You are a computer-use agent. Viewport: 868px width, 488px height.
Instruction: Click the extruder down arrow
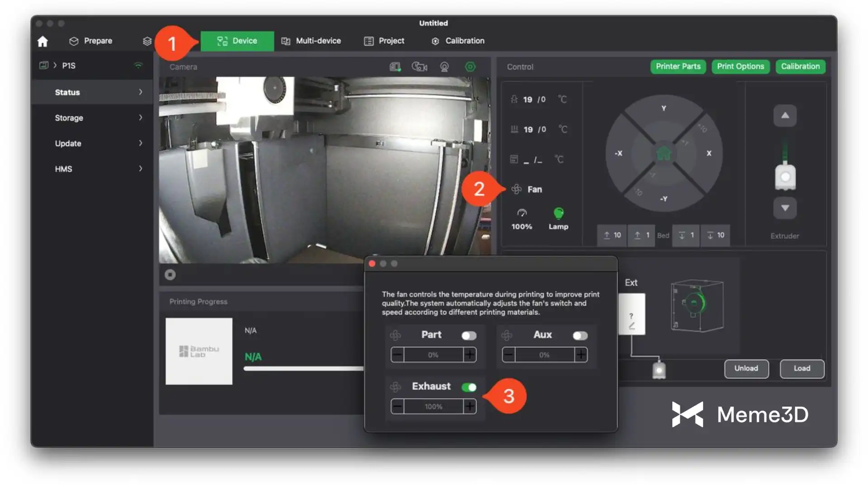(x=785, y=208)
